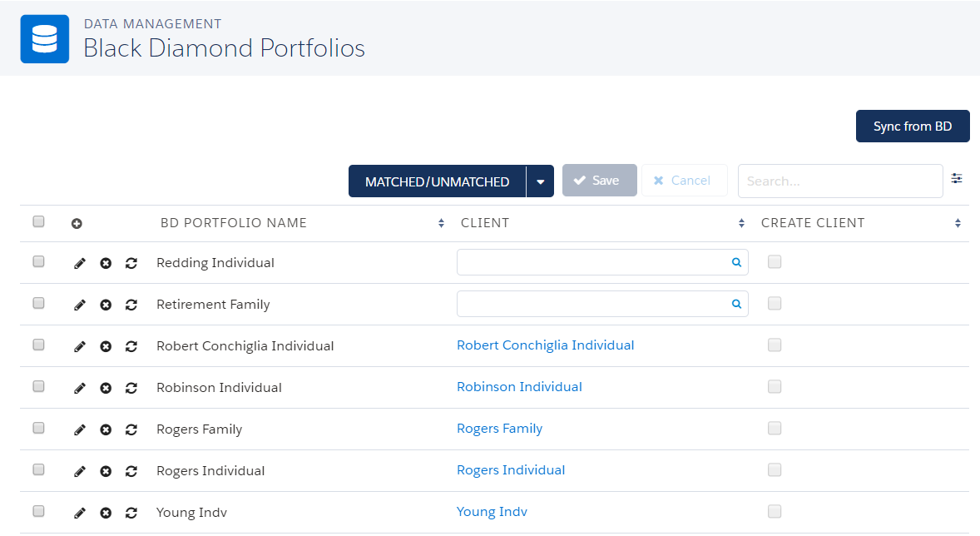
Task: Open the Rogers Family client link
Action: (499, 429)
